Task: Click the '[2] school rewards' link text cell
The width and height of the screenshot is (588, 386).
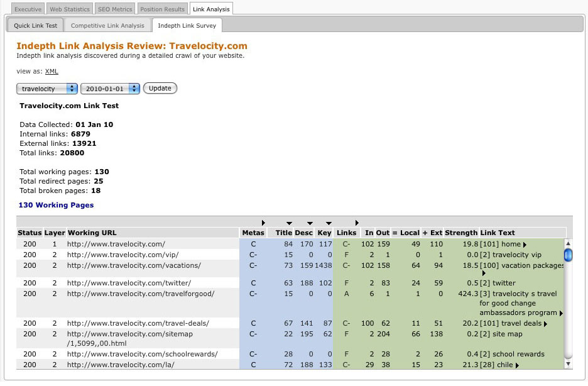Action: pyautogui.click(x=512, y=354)
